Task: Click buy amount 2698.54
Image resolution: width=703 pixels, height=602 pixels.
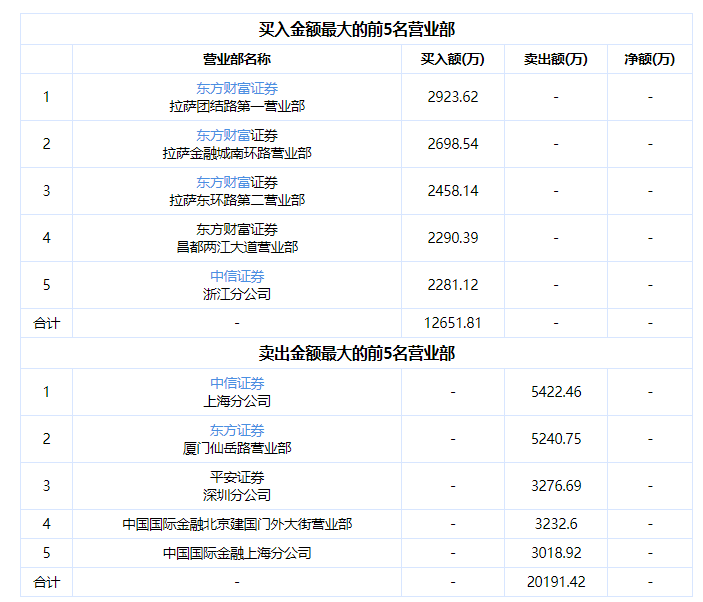Action: coord(453,144)
